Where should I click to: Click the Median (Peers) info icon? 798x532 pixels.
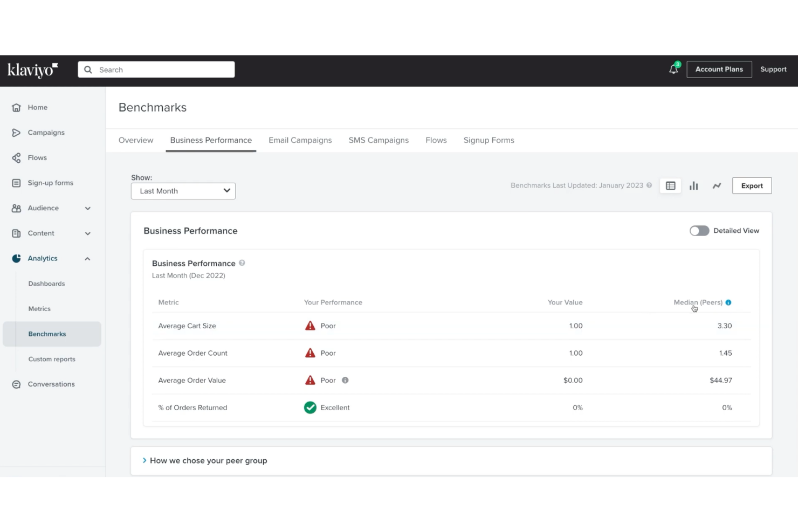coord(728,302)
